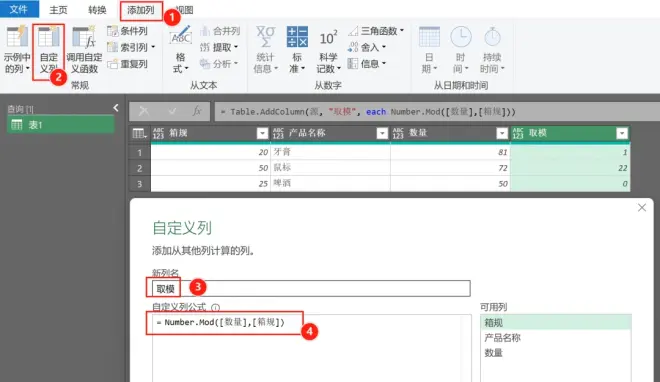660x382 pixels.
Task: Select row 1 number header
Action: click(140, 152)
